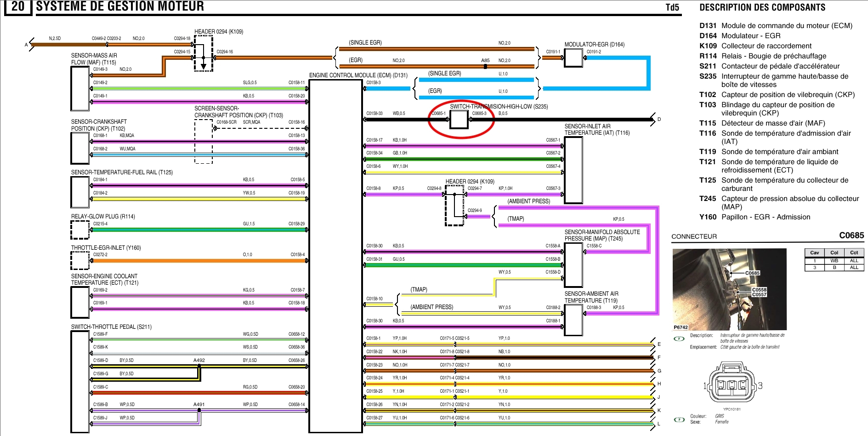Viewport: 868px width, 436px height.
Task: Click the THROTTLE-EGR-INLET (Y160) dashed box
Action: 80,260
